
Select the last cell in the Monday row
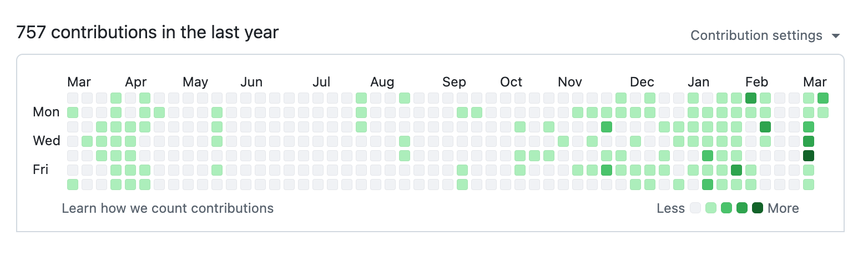coord(823,112)
